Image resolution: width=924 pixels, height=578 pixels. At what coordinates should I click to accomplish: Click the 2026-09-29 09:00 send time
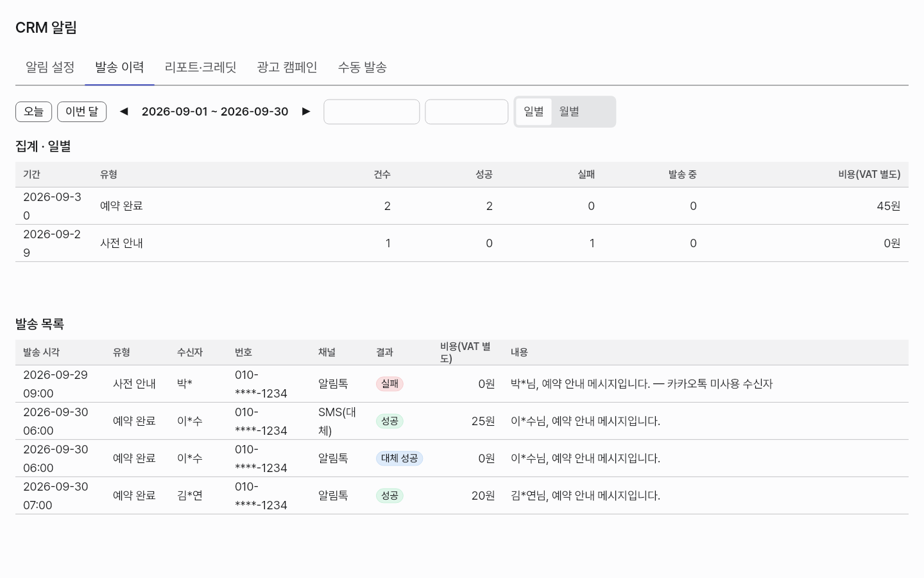55,384
